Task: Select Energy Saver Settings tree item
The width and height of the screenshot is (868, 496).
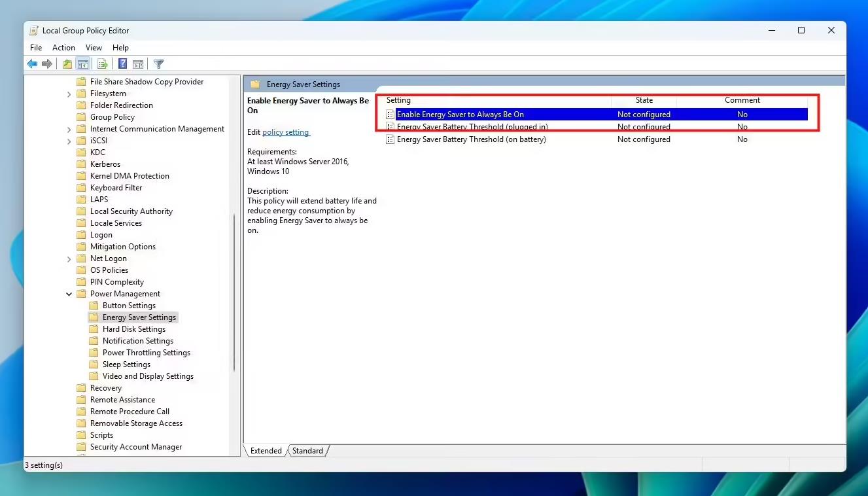Action: (139, 317)
